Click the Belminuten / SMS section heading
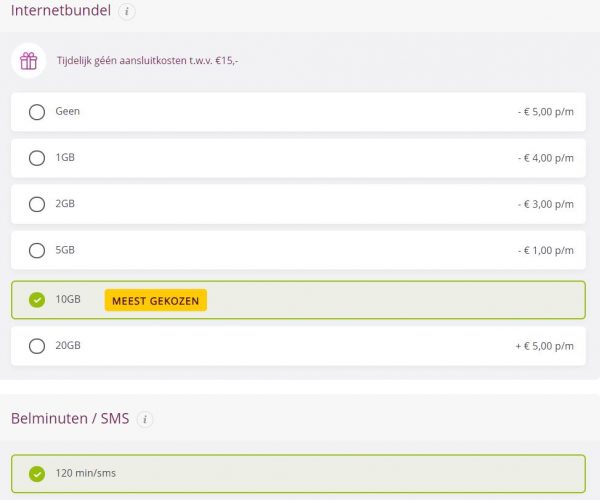 pos(70,419)
